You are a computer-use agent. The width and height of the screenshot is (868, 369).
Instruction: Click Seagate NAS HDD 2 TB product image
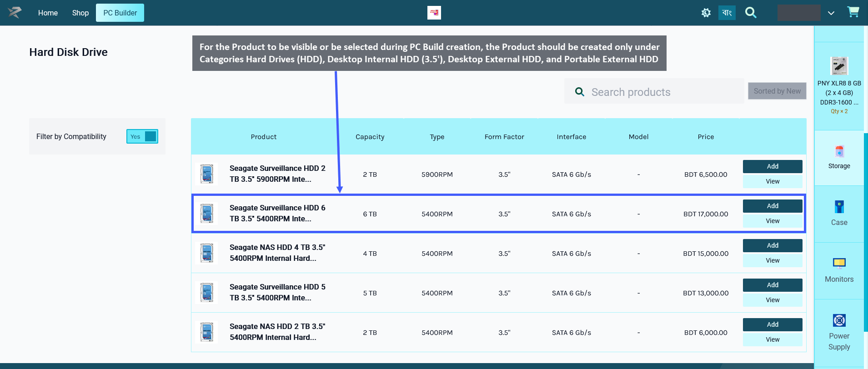coord(207,332)
